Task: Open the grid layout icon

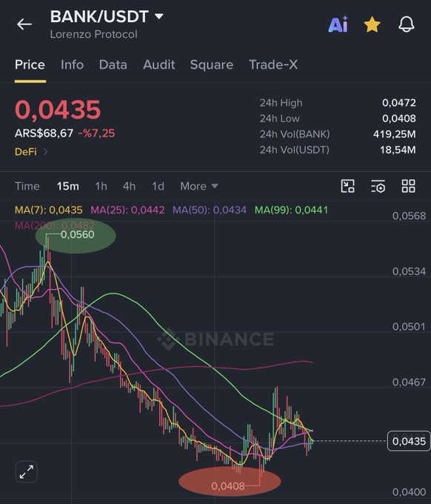Action: point(408,186)
